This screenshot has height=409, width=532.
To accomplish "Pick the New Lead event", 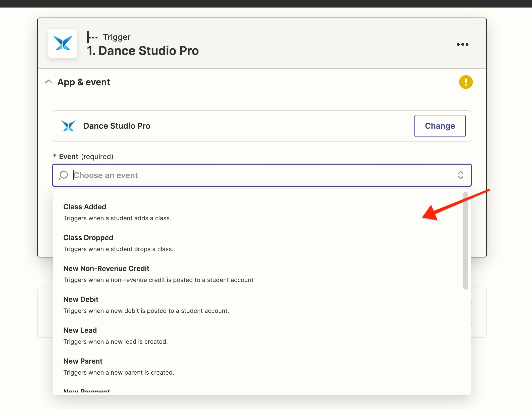I will pyautogui.click(x=259, y=335).
